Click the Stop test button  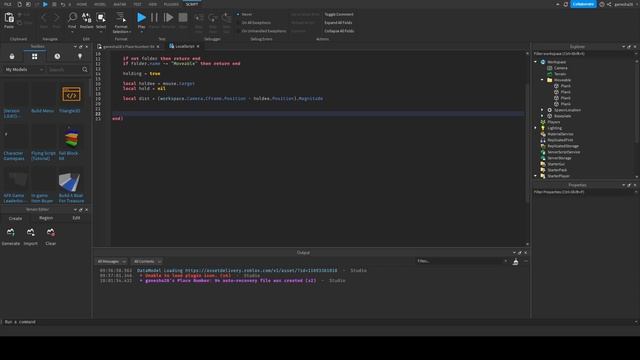tap(183, 18)
